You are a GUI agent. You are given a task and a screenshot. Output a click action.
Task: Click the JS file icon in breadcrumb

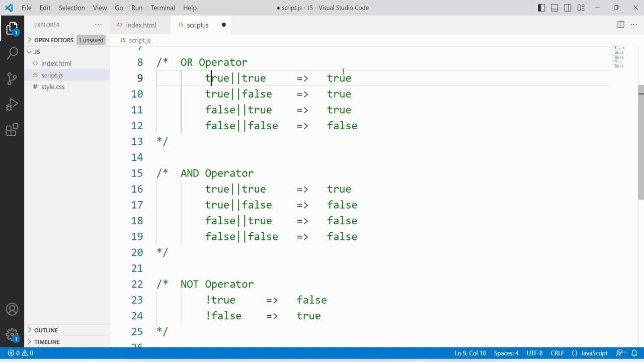(x=123, y=40)
